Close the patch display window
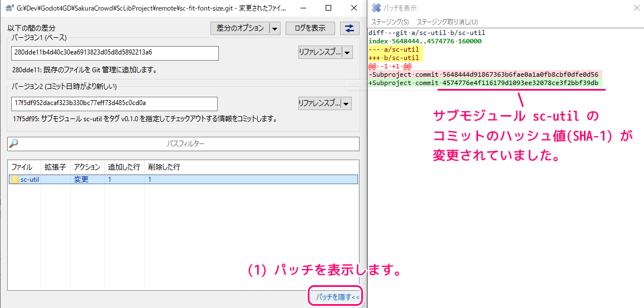 pyautogui.click(x=636, y=8)
